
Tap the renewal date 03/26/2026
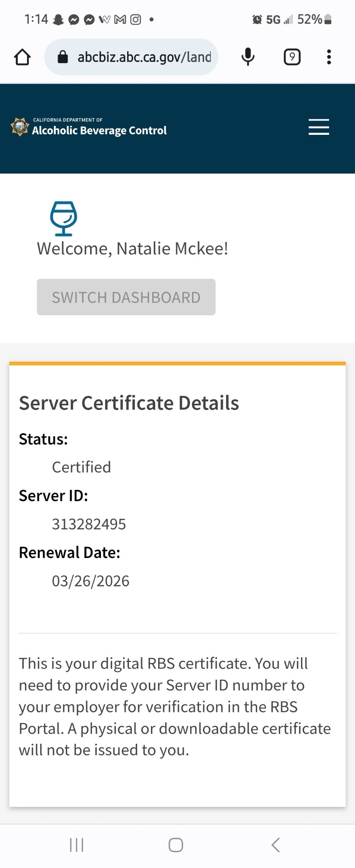point(90,581)
